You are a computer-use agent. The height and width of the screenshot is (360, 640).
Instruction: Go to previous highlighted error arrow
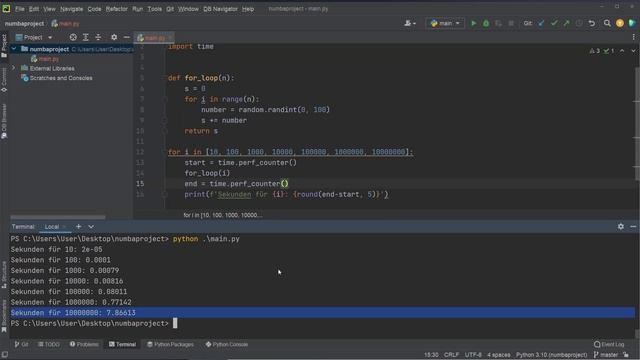[x=622, y=51]
